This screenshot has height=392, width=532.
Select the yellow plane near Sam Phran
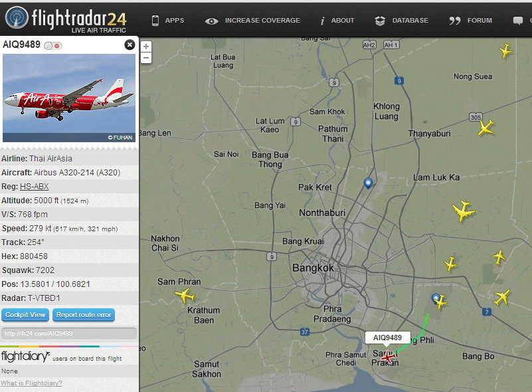tap(185, 295)
